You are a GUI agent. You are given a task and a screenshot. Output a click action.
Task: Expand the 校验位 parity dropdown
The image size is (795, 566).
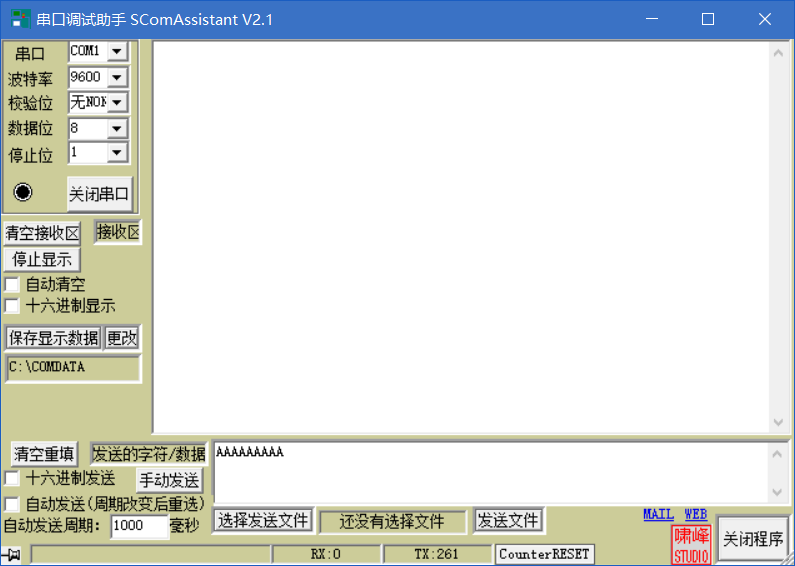pyautogui.click(x=117, y=102)
